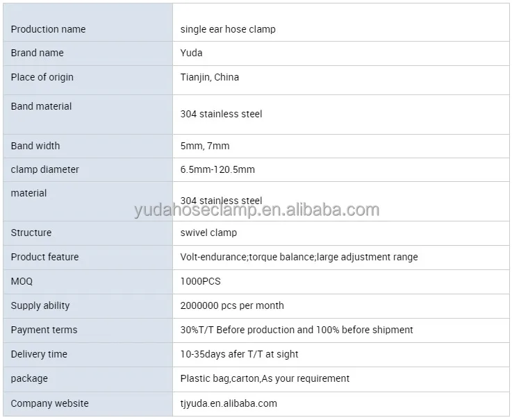This screenshot has height=420, width=512.
Task: Select the "Product feature" label cell
Action: pos(45,257)
